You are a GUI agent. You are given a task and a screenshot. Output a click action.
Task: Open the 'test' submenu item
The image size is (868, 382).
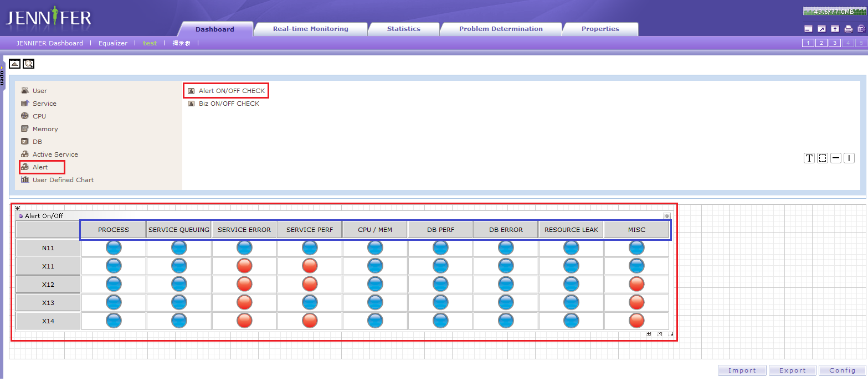[x=150, y=43]
